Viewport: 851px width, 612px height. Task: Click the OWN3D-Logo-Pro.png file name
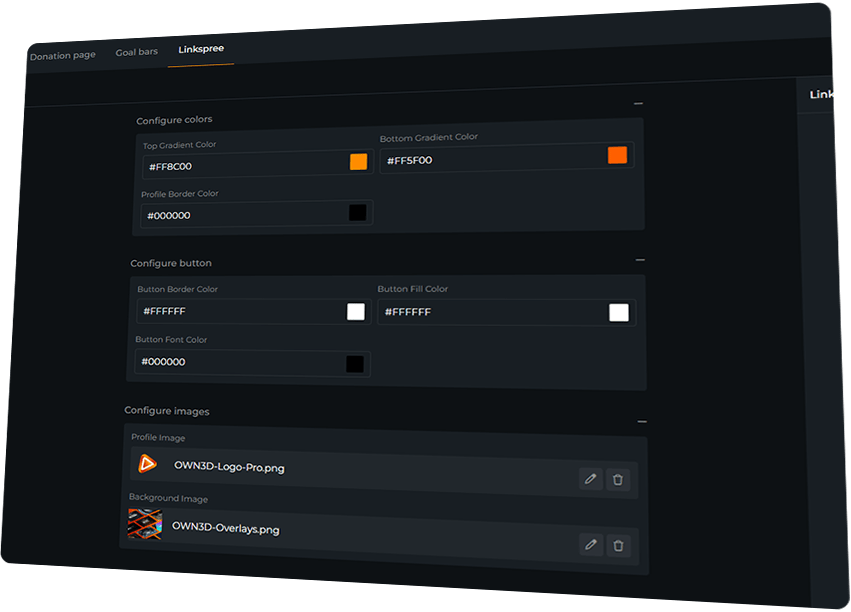[x=229, y=467]
